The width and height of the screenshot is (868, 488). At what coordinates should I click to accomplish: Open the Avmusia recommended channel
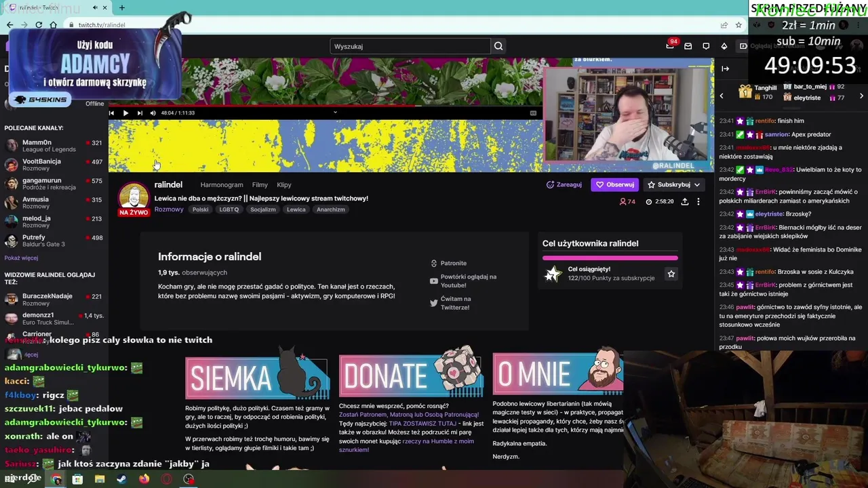[x=54, y=203]
